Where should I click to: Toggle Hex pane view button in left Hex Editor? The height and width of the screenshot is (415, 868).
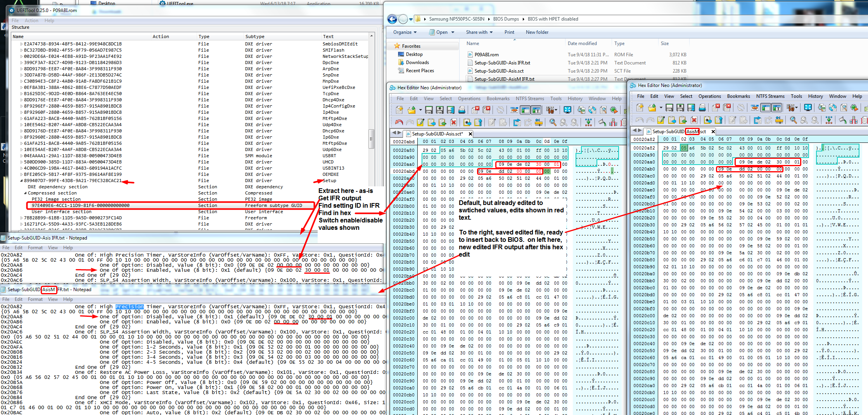tap(525, 110)
